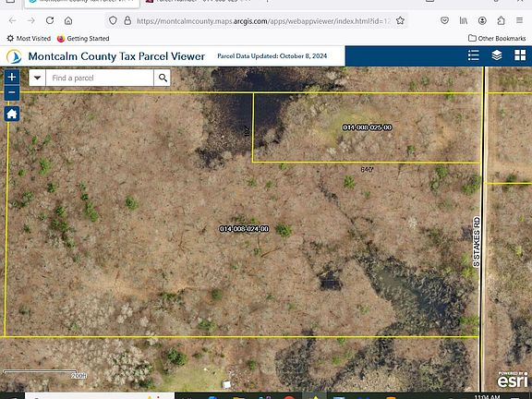The width and height of the screenshot is (532, 399).
Task: Save page to Pocket
Action: [x=444, y=20]
